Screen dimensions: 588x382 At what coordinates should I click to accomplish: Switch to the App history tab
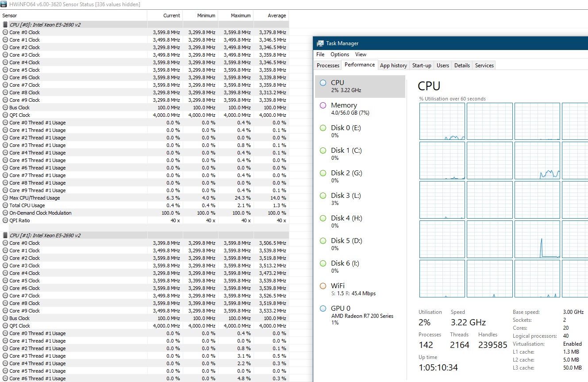[x=393, y=66]
